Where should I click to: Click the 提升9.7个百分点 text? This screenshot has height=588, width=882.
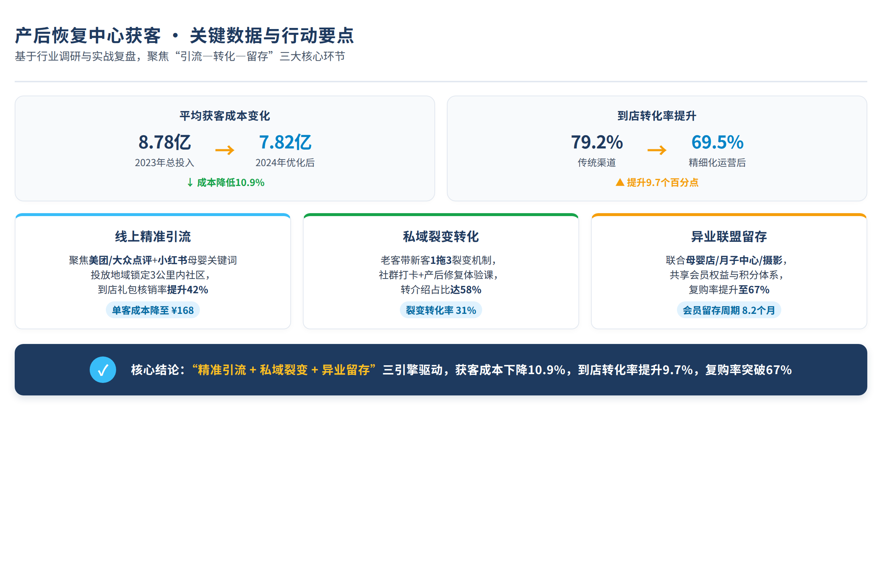[663, 183]
